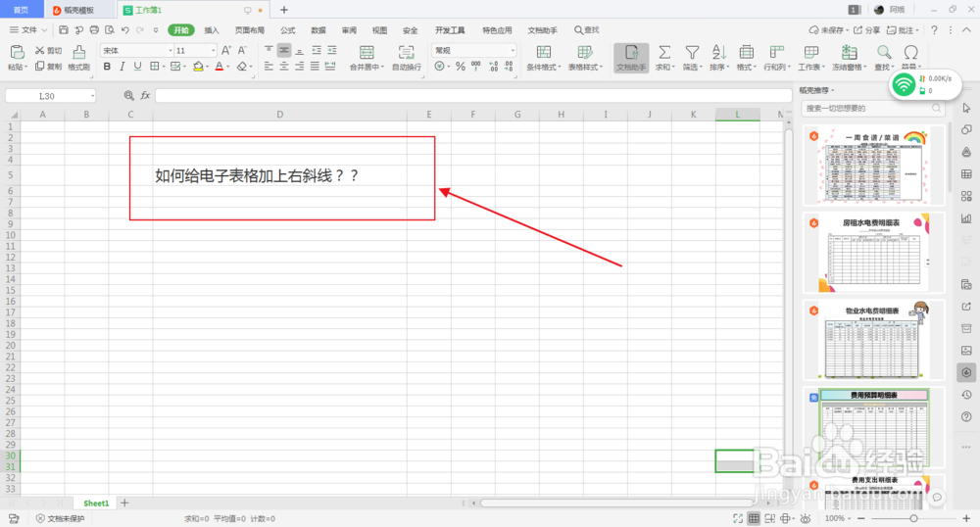The image size is (980, 527).
Task: Toggle Italic formatting
Action: pyautogui.click(x=122, y=67)
